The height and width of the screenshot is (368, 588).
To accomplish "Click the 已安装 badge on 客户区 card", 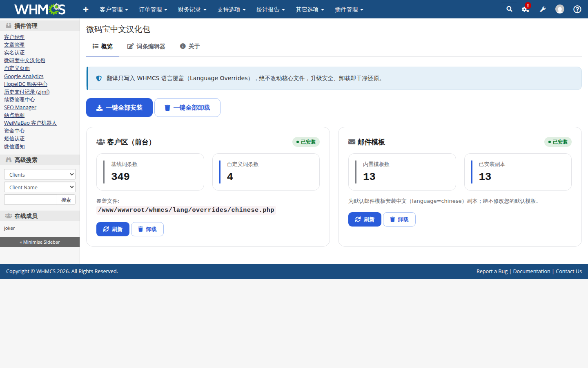I will tap(306, 142).
